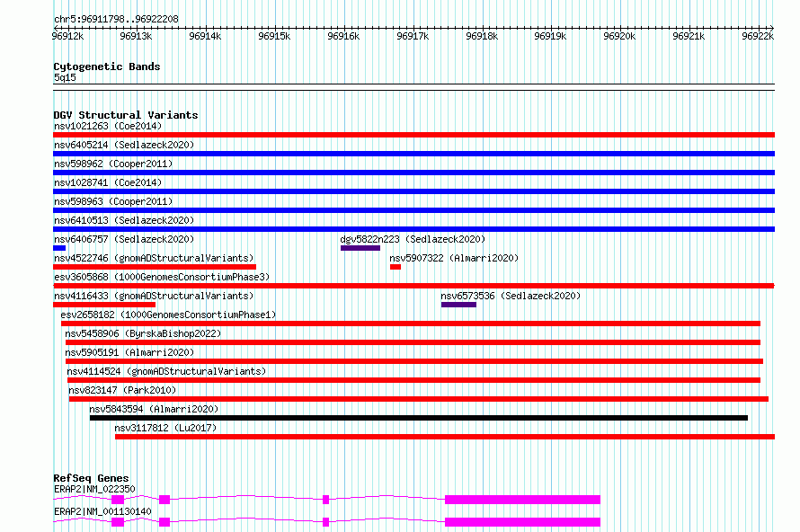Click the ERAP2|NM_001130140 gene label
Image resolution: width=800 pixels, height=532 pixels.
click(102, 511)
